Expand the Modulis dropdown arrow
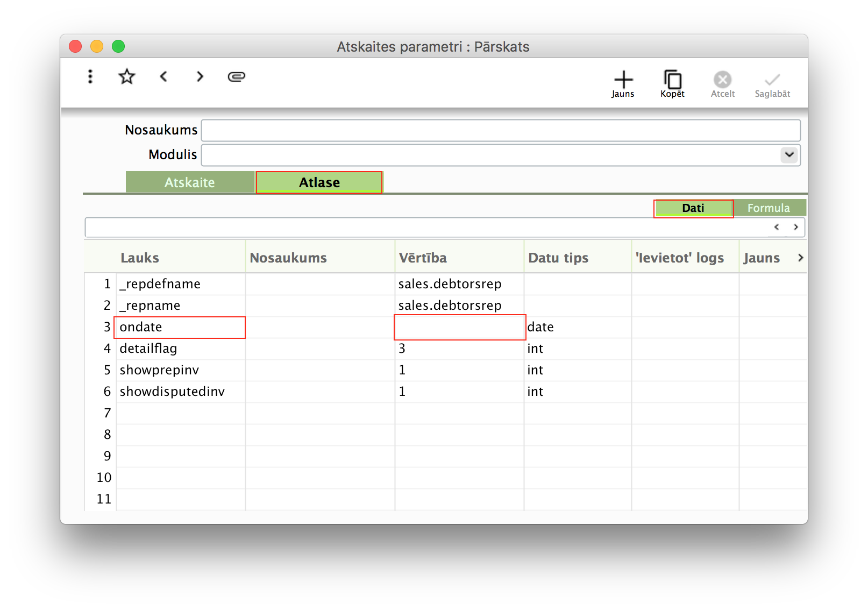The height and width of the screenshot is (610, 868). coord(789,155)
